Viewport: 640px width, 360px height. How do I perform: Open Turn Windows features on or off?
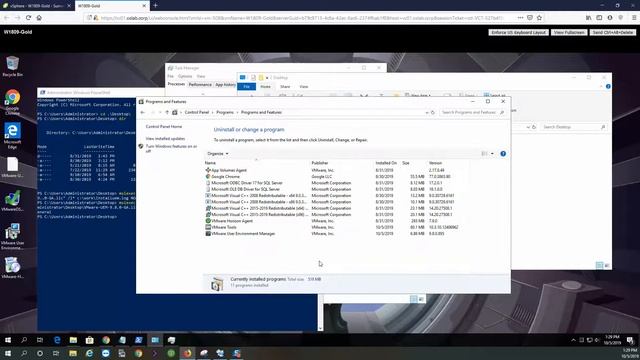[x=171, y=148]
